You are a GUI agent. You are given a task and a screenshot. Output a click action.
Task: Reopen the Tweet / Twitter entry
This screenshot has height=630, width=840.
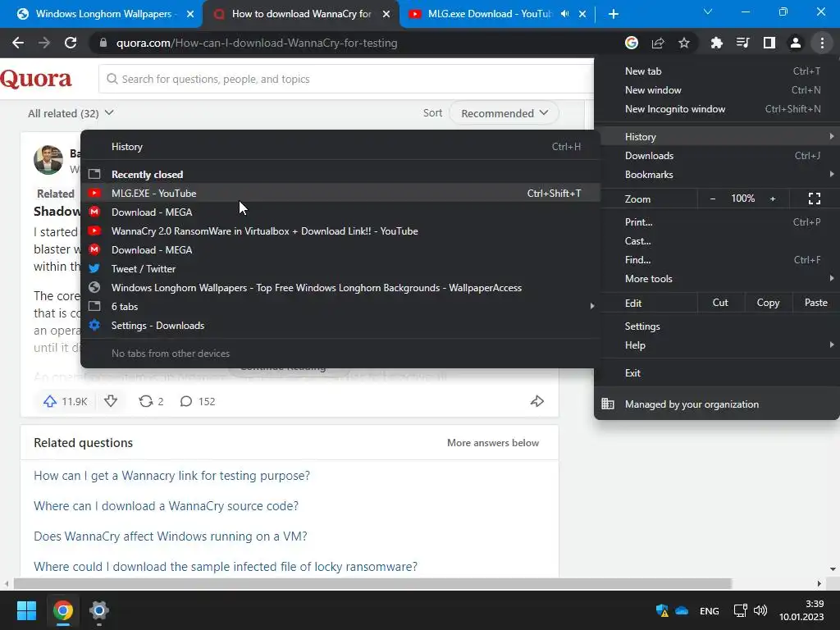tap(341, 269)
